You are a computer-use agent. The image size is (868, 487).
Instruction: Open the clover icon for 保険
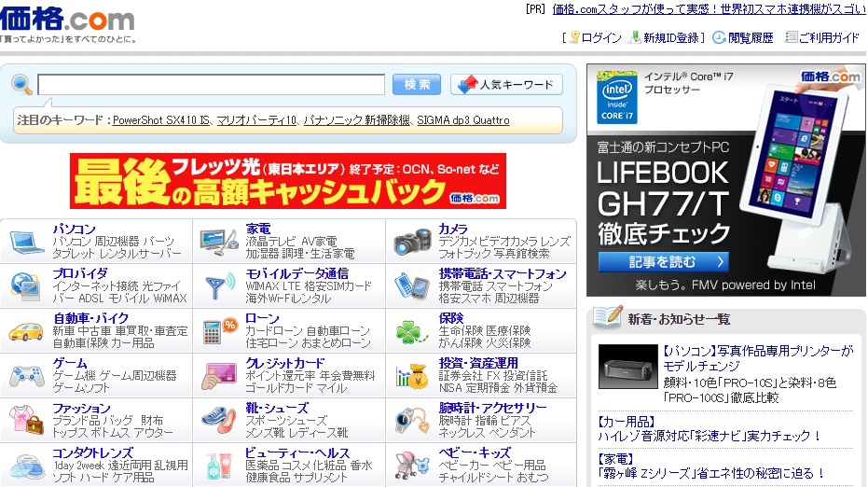pyautogui.click(x=411, y=332)
